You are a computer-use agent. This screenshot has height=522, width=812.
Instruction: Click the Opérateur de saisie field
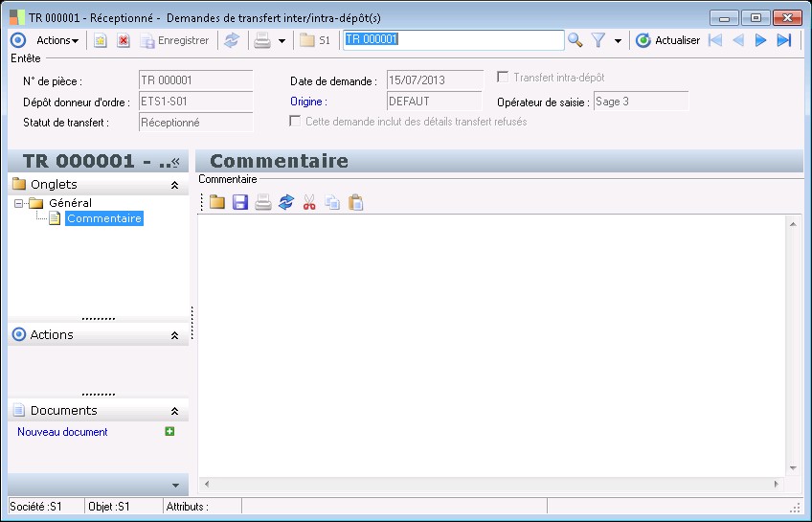pyautogui.click(x=642, y=102)
